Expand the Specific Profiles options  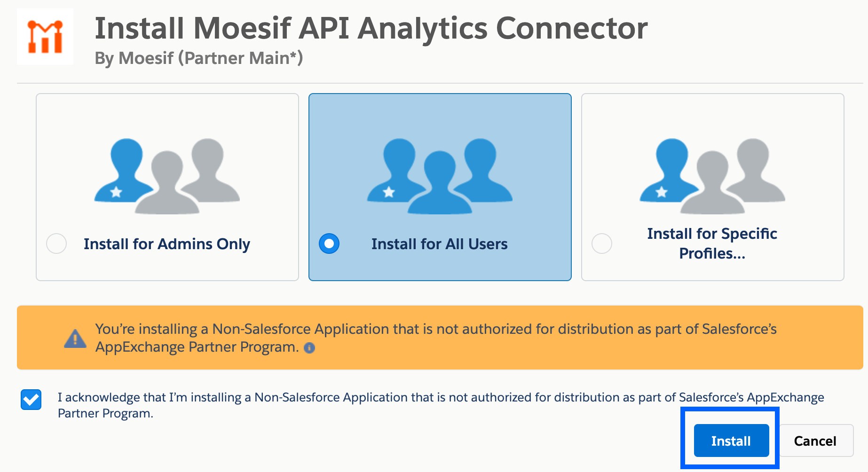711,244
